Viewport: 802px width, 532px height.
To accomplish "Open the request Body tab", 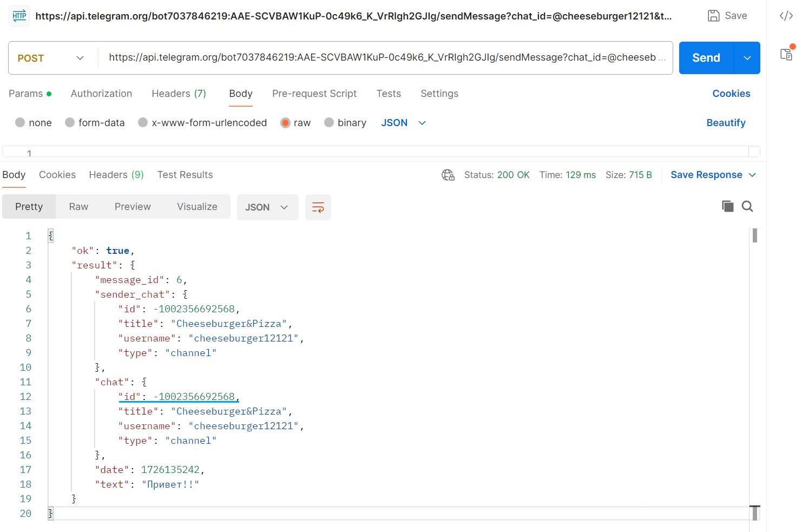I will (x=241, y=94).
